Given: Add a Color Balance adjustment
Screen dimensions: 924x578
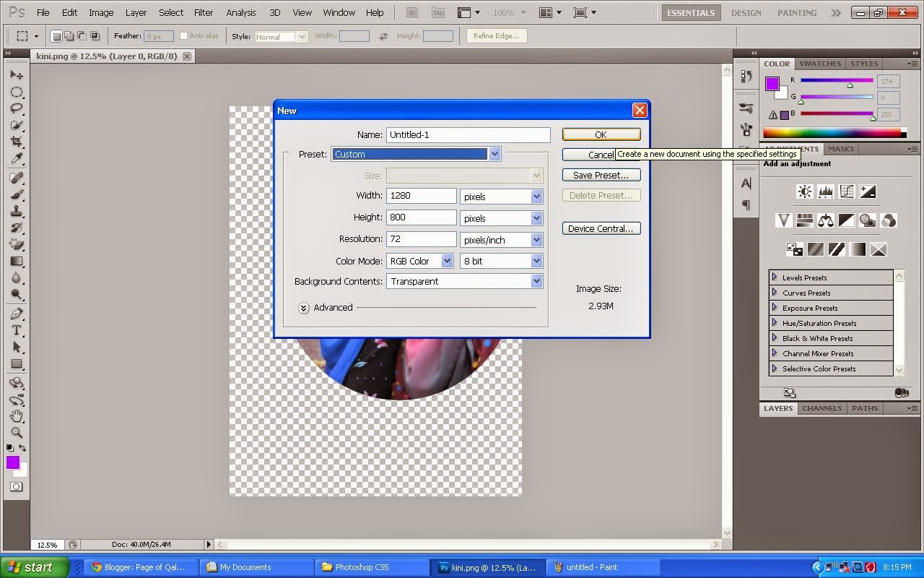Looking at the screenshot, I should 825,220.
